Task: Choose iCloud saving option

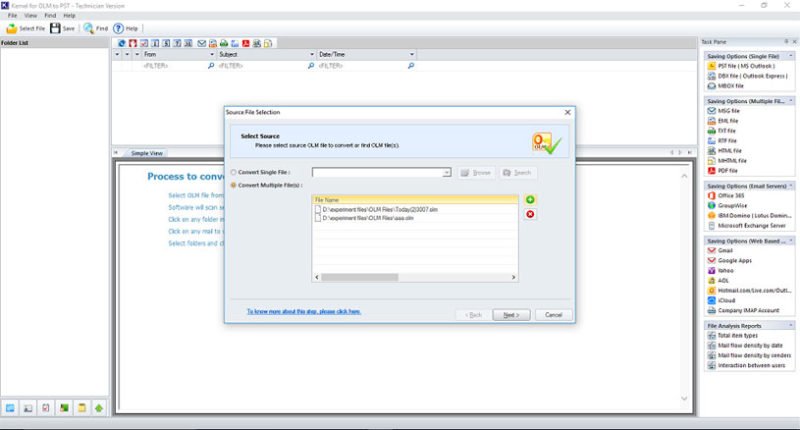Action: [x=721, y=300]
